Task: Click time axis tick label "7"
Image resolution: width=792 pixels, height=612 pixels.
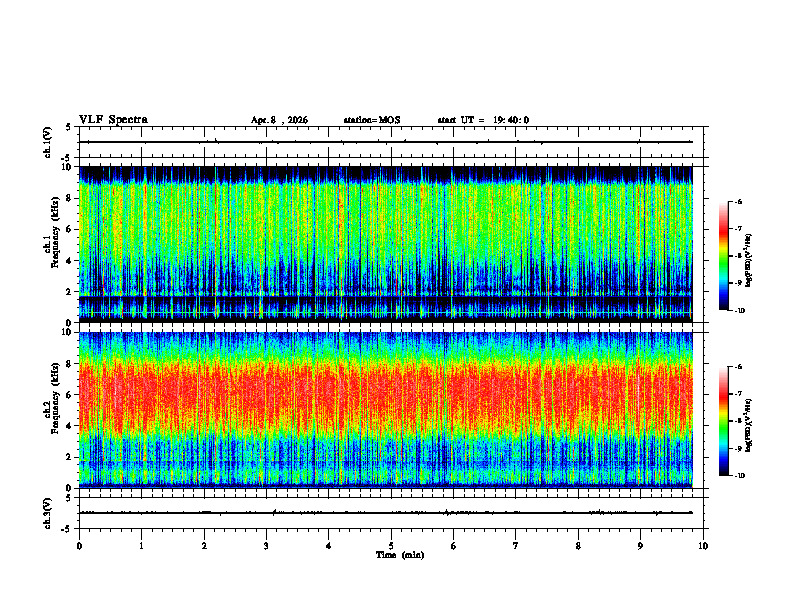Action: (516, 546)
